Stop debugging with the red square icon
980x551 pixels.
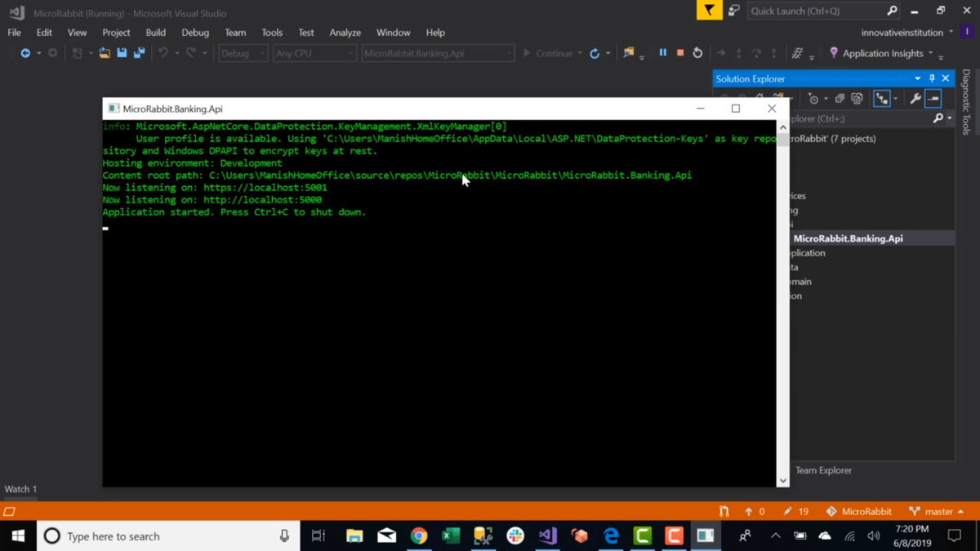coord(680,53)
